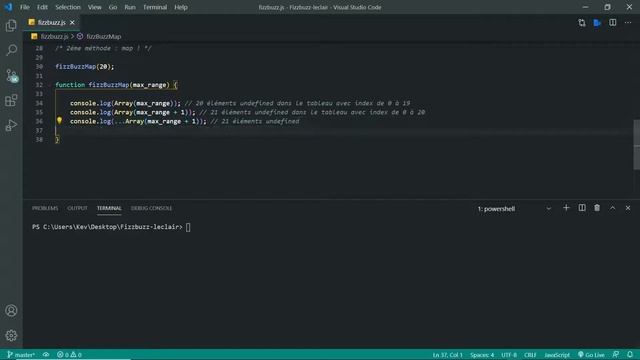
Task: Click line number 32 in the gutter
Action: 39,85
